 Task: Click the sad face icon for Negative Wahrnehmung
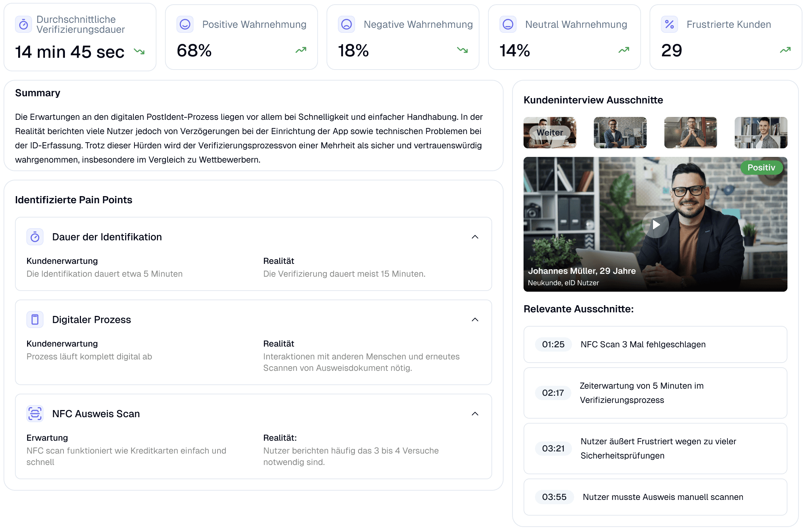346,24
